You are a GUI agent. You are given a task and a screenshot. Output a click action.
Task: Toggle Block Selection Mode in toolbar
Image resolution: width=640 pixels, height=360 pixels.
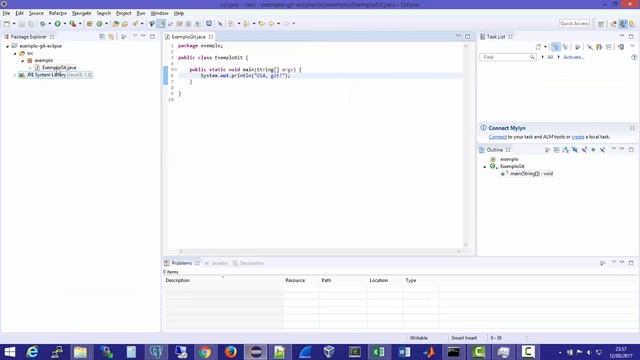click(x=189, y=24)
